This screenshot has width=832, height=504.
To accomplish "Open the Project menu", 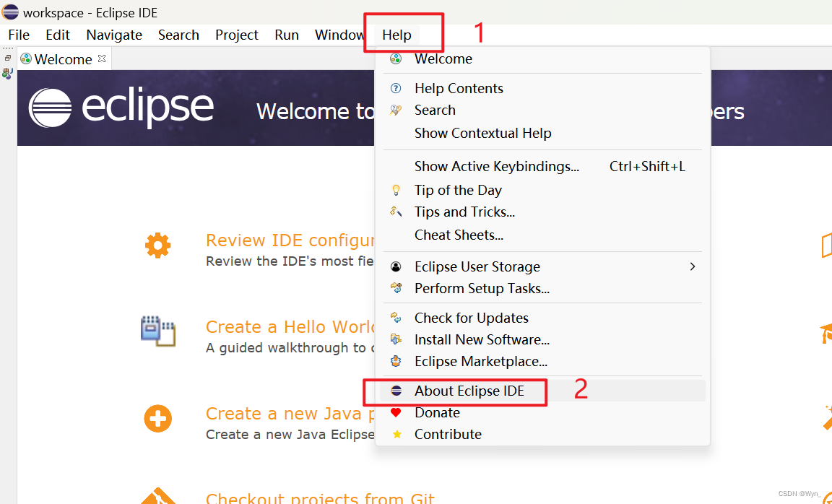I will click(x=237, y=35).
